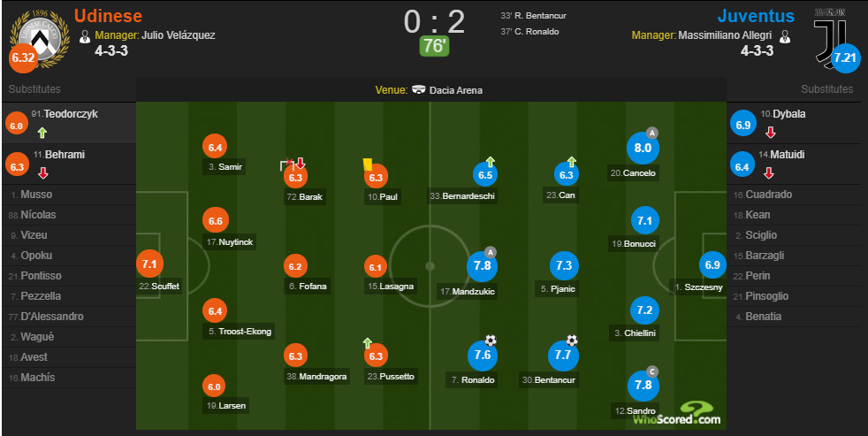The image size is (868, 436).
Task: Click the green sub-on arrow under Teodorczyk
Action: 42,133
